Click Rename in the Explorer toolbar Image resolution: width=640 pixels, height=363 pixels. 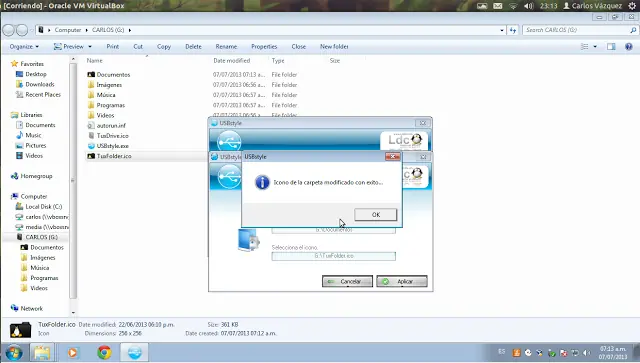tap(226, 47)
